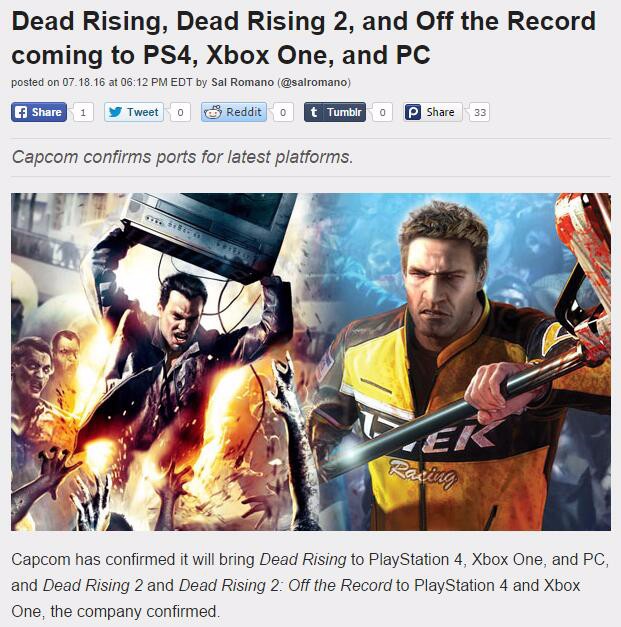This screenshot has width=621, height=627.
Task: Open the Tweet count bubble
Action: pos(180,112)
